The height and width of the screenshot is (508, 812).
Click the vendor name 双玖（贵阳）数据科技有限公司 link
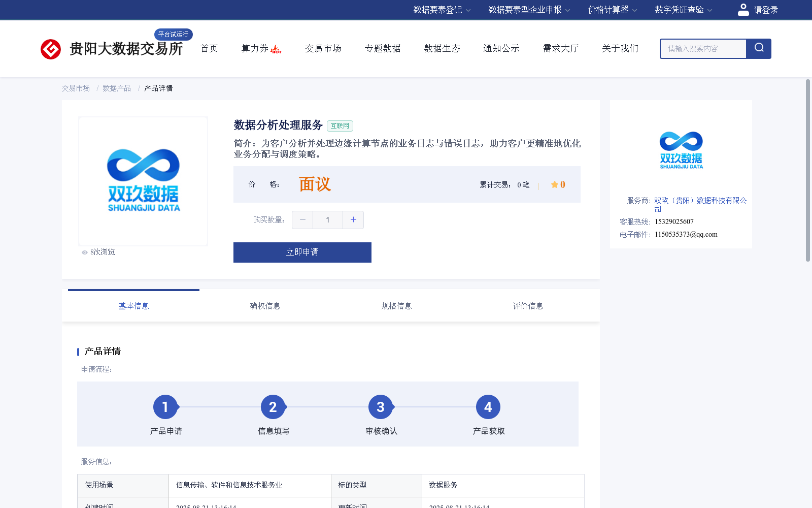click(700, 205)
